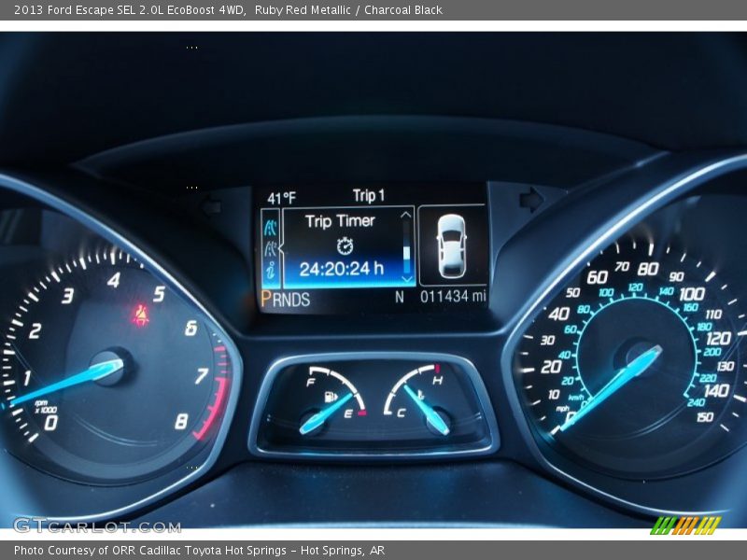Click the rpm x 1000 label
Viewport: 747px width, 560px height.
45,407
